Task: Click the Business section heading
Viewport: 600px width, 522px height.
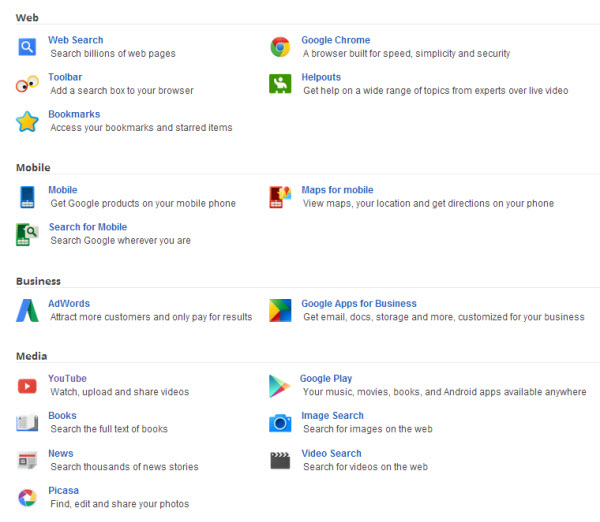Action: [38, 281]
